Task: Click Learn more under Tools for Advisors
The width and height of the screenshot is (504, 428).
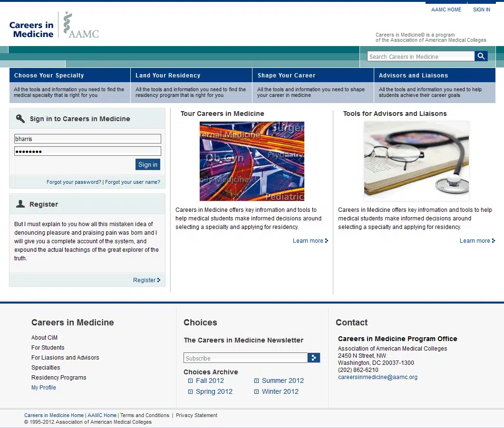Action: (x=477, y=241)
